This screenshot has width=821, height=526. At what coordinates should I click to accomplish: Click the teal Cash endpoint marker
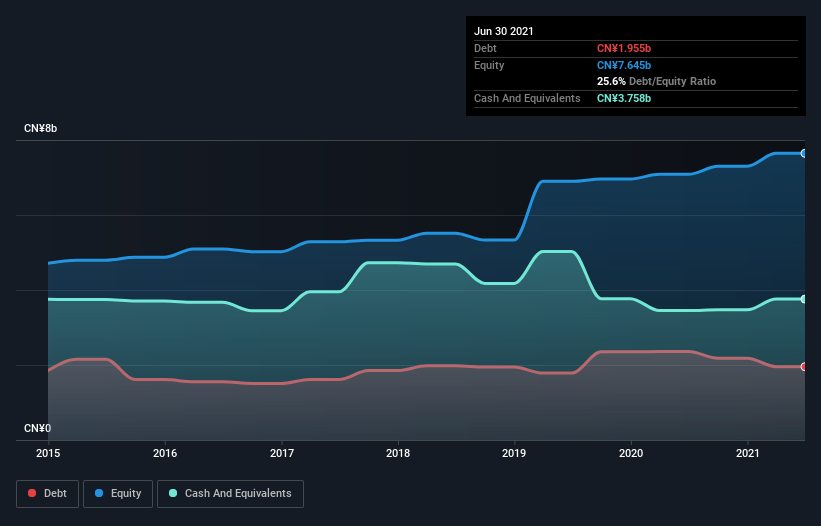tap(803, 299)
